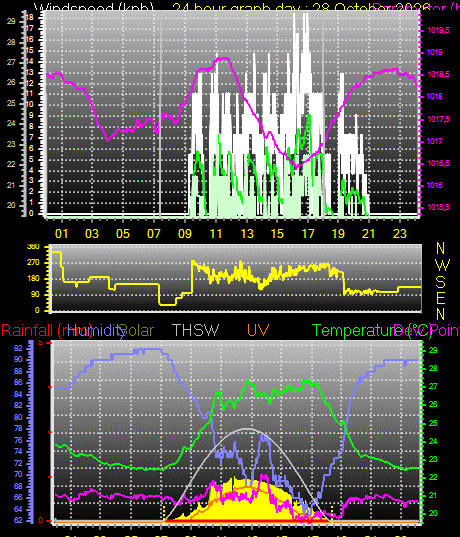
Task: Click the 1018,5 barometer value
Action: point(438,75)
